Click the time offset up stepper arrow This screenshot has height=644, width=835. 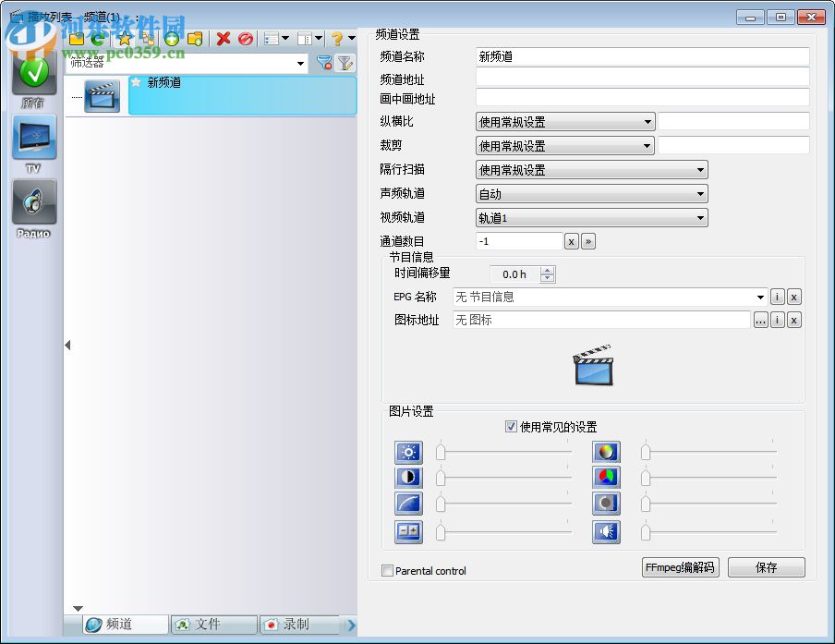click(549, 271)
